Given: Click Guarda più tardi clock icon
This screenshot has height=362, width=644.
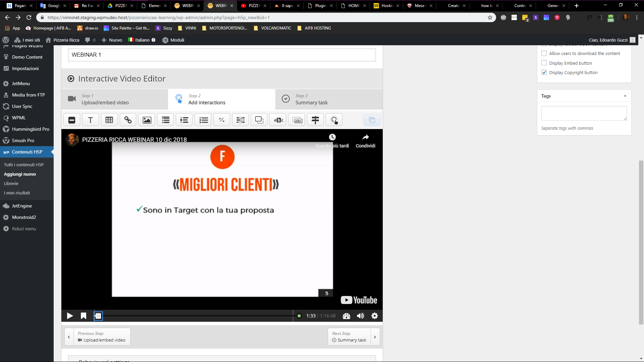Looking at the screenshot, I should click(332, 137).
